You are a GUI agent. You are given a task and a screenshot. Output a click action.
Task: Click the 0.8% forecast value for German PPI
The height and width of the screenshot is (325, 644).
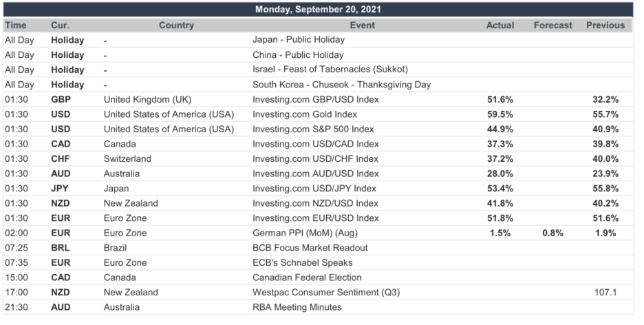pyautogui.click(x=552, y=233)
